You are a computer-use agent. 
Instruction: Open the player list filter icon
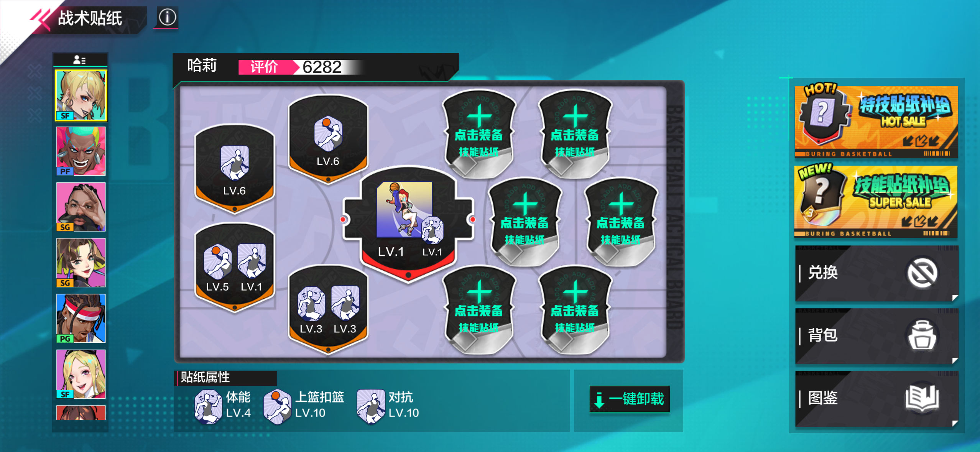80,60
